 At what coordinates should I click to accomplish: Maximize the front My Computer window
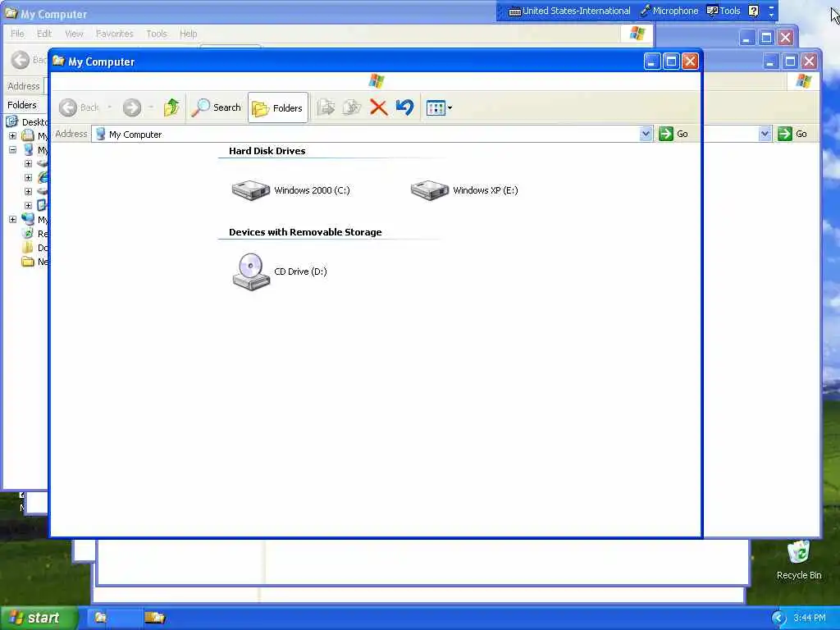pyautogui.click(x=671, y=62)
